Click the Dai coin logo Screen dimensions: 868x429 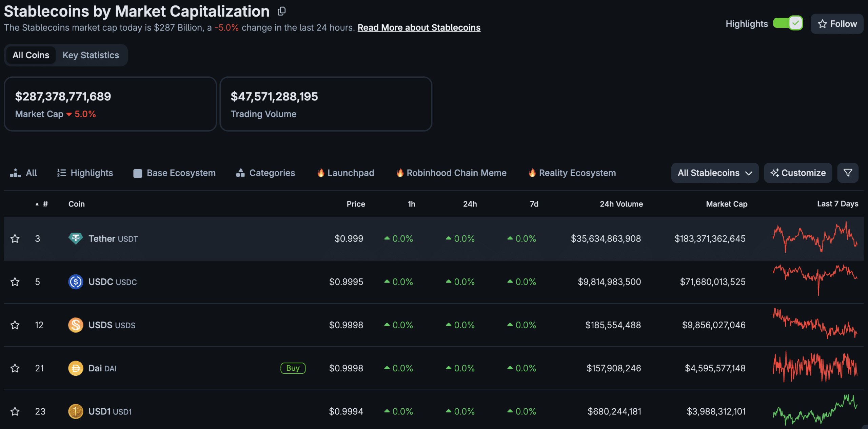coord(76,368)
